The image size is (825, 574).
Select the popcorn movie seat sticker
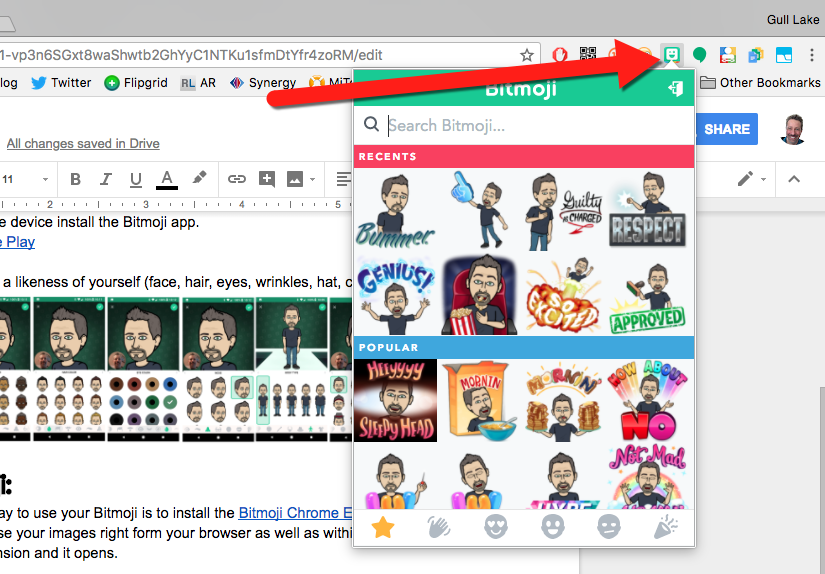pos(480,295)
